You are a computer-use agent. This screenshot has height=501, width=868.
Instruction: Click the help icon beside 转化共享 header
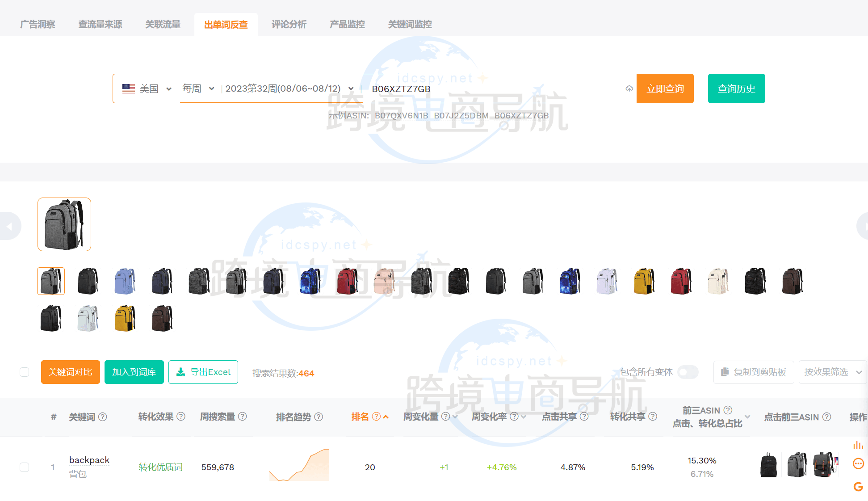pos(653,417)
